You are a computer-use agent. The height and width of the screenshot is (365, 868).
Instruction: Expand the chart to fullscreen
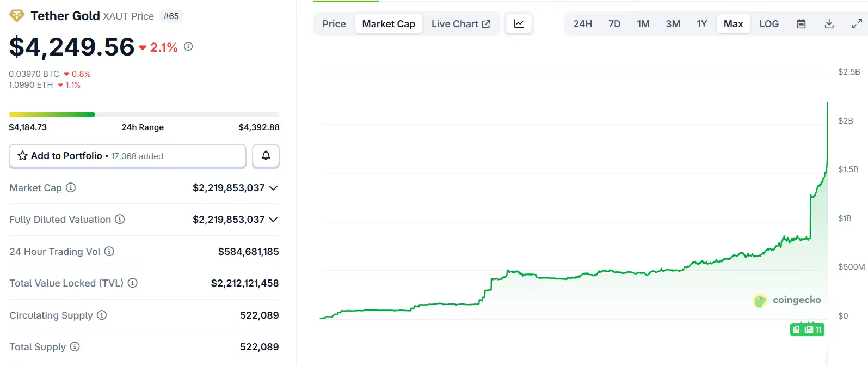857,24
